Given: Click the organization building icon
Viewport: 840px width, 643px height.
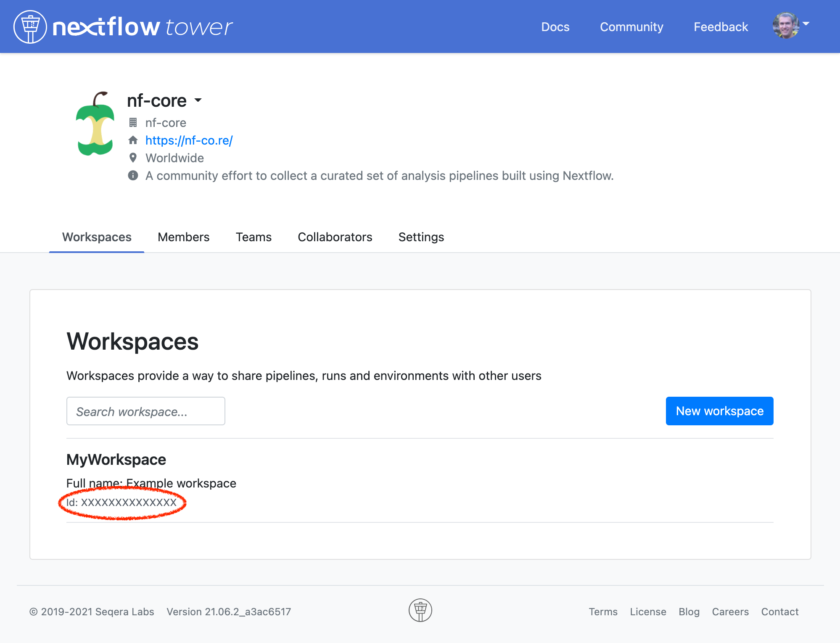Looking at the screenshot, I should 133,123.
